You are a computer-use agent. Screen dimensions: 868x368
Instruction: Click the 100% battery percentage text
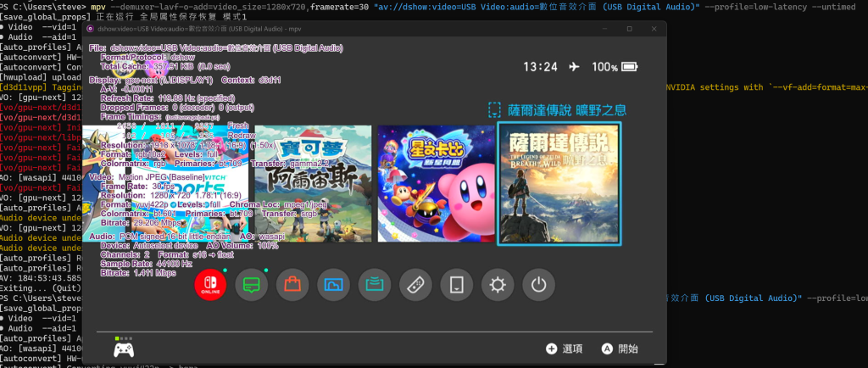point(604,67)
